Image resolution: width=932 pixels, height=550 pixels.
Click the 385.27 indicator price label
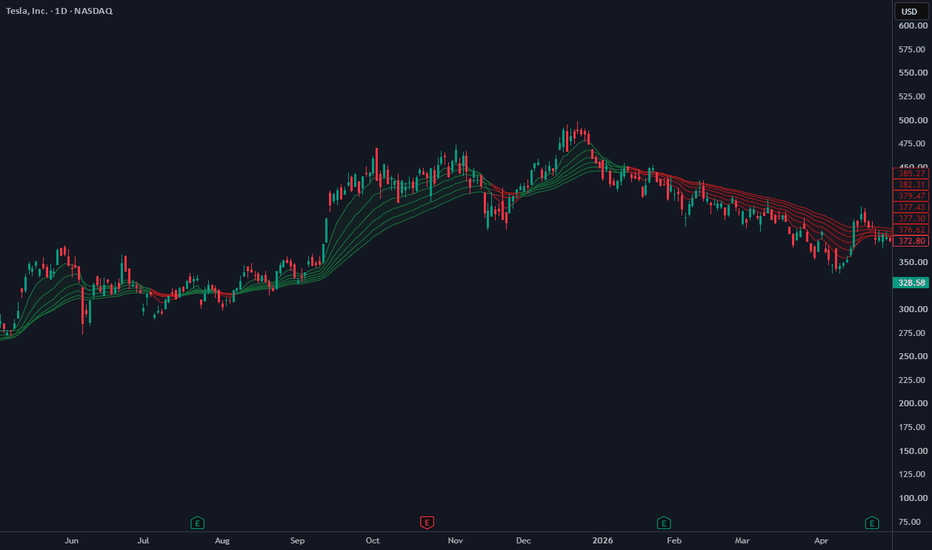click(x=911, y=174)
